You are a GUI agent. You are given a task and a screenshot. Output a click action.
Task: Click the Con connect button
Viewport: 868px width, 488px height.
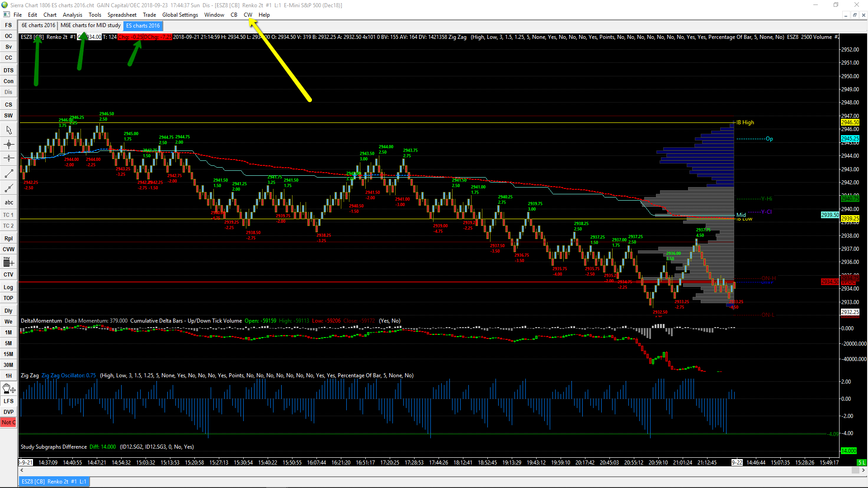click(x=9, y=81)
